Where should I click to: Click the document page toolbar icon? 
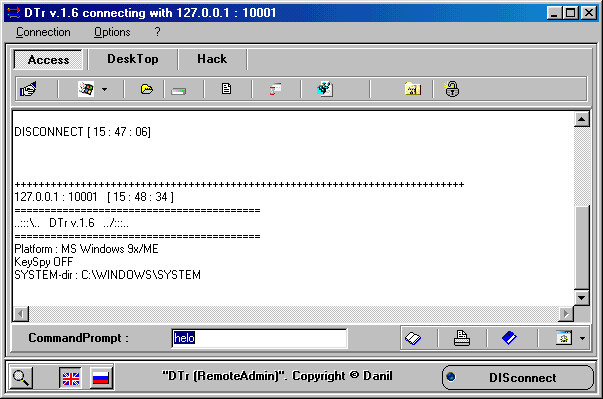[x=227, y=89]
